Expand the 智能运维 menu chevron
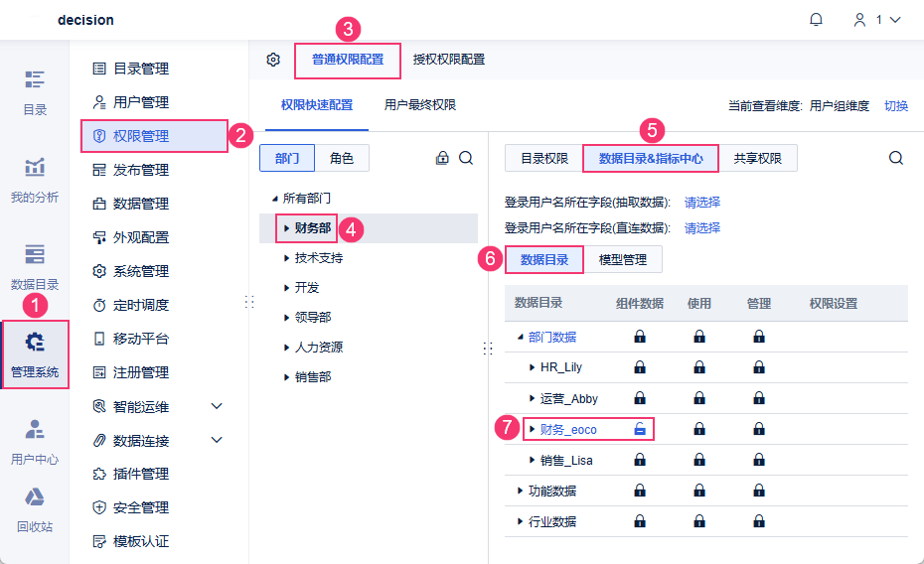The image size is (924, 564). pos(217,406)
